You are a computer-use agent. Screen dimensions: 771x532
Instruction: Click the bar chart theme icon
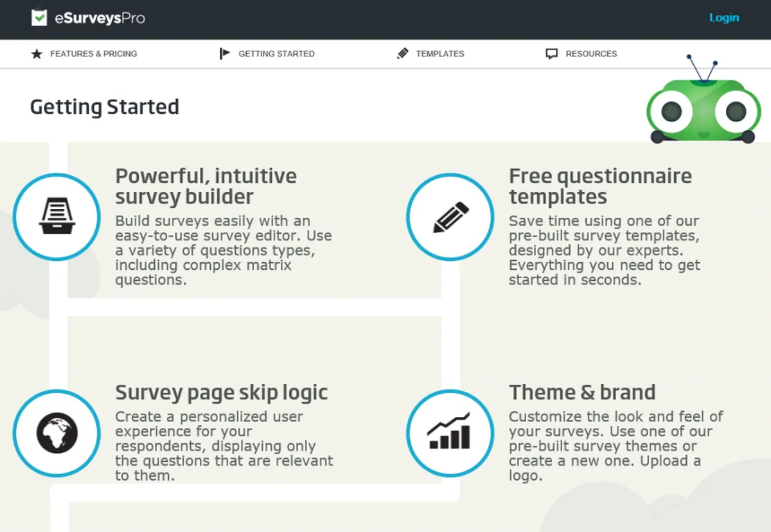pos(450,432)
